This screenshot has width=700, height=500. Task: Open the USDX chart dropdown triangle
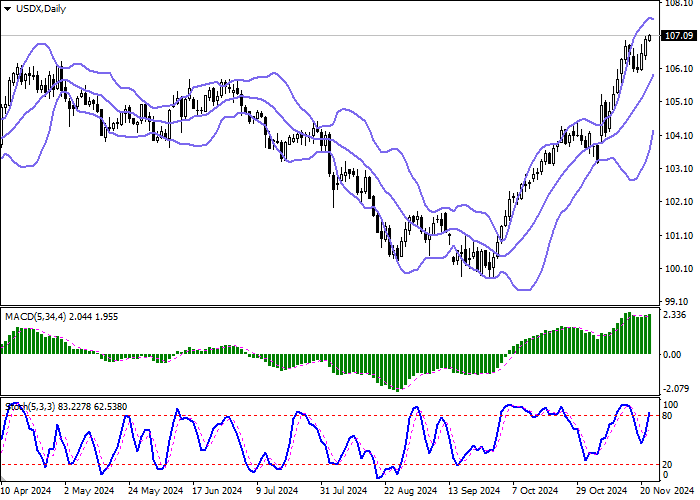click(7, 9)
